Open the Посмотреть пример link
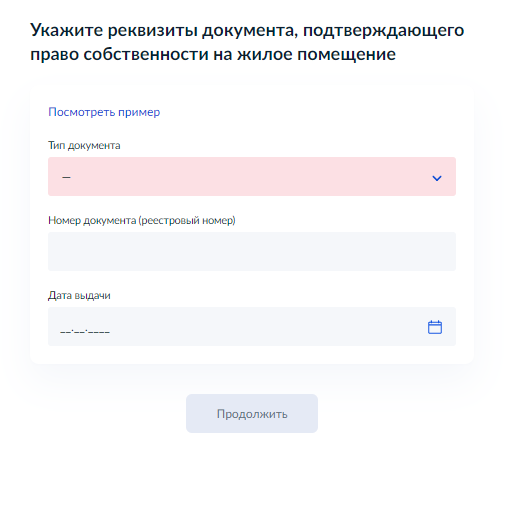Screen dimensions: 506x512 [x=104, y=112]
